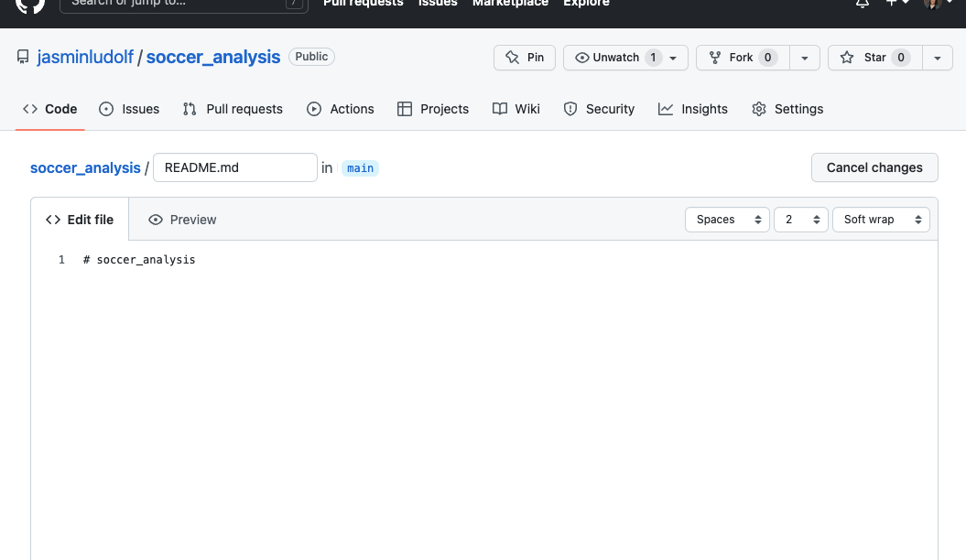Expand the Star lists dropdown arrow
Viewport: 966px width, 560px height.
click(938, 58)
